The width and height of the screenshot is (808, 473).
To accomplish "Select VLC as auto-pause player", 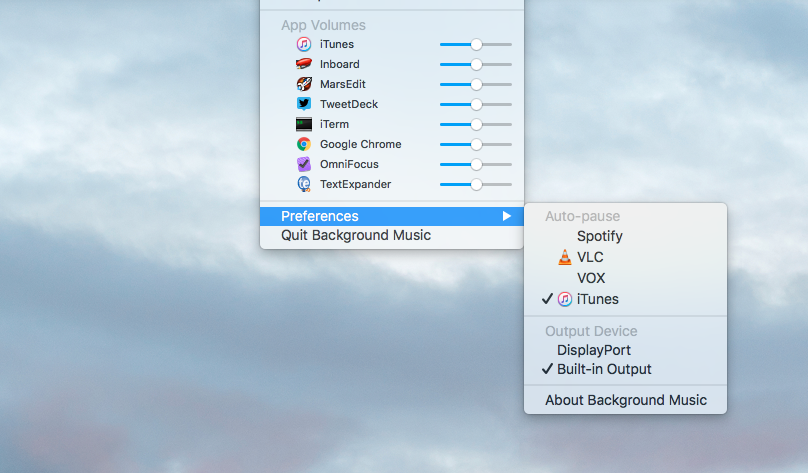I will pyautogui.click(x=626, y=257).
